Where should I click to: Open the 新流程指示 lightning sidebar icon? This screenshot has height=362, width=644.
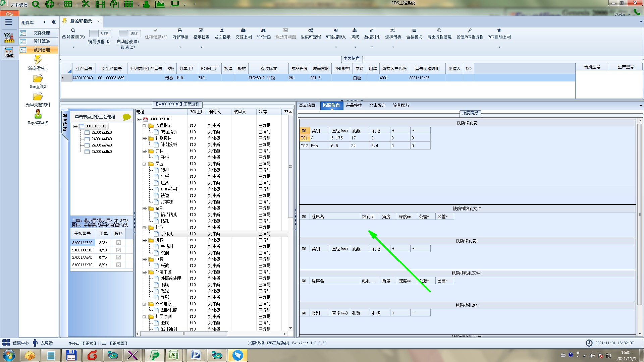[x=38, y=60]
